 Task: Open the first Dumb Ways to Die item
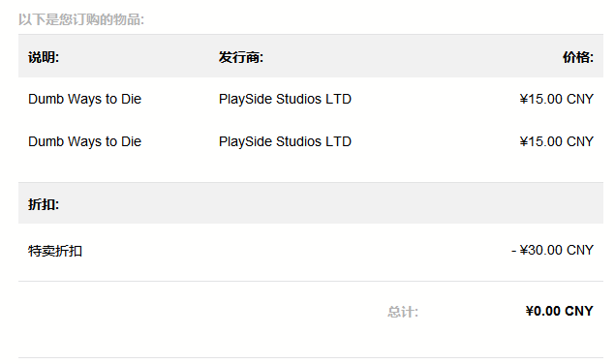tap(84, 99)
